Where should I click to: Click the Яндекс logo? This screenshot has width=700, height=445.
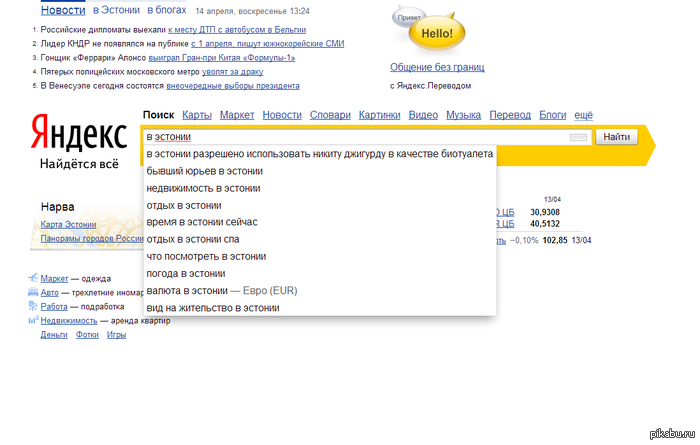(x=79, y=133)
